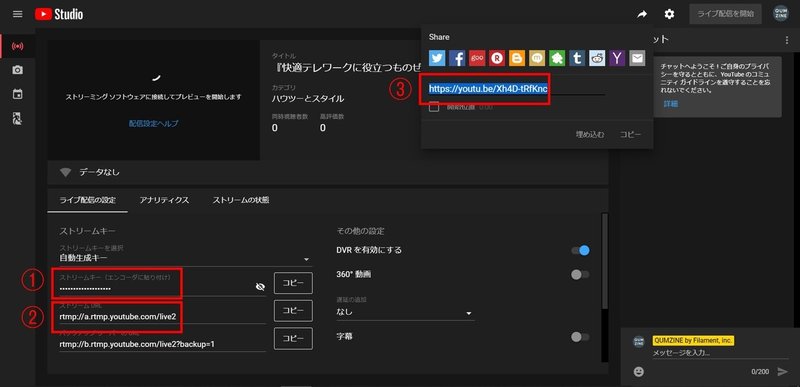Image resolution: width=800 pixels, height=387 pixels.
Task: Click the youtu.be share URL field
Action: pos(516,89)
